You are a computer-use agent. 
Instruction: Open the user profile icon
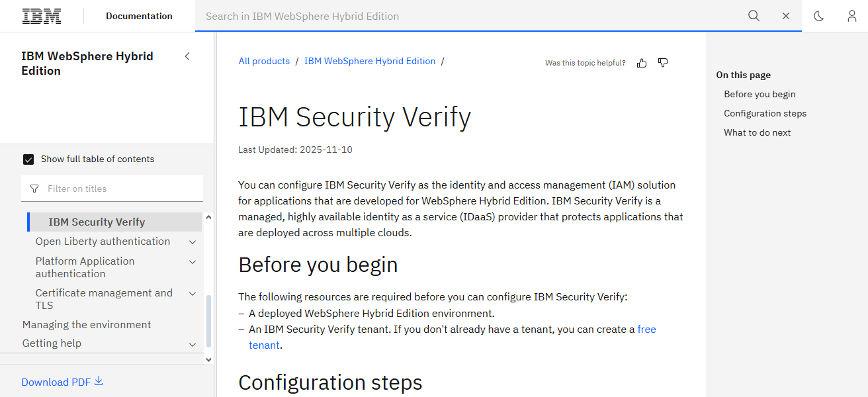(x=851, y=16)
